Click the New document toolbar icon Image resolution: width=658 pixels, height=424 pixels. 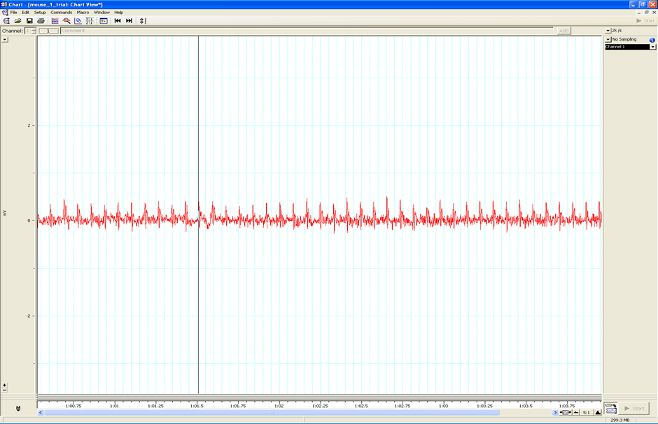tap(6, 21)
